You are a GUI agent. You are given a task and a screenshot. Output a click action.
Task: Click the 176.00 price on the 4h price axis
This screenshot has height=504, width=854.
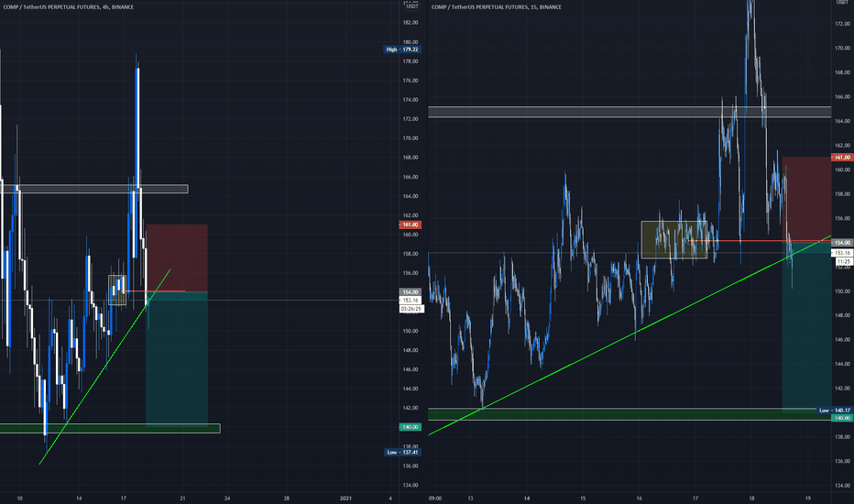click(x=411, y=81)
